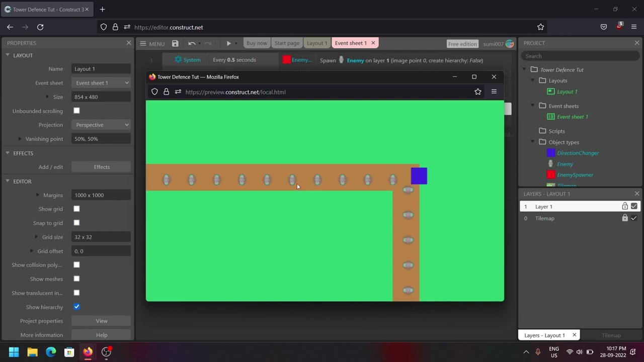Screen dimensions: 644x362
Task: Open File Explorer from taskbar
Action: [33, 352]
